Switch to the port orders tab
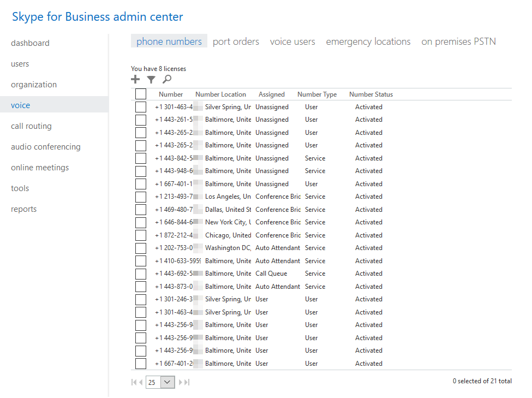Screen dimensions: 532x398 click(x=236, y=41)
